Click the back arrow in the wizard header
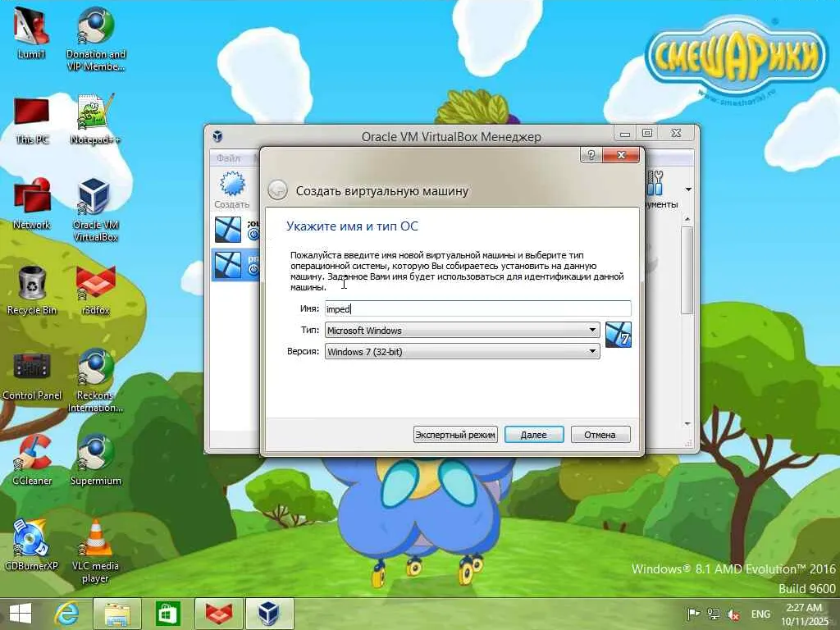The width and height of the screenshot is (840, 630). pos(277,190)
